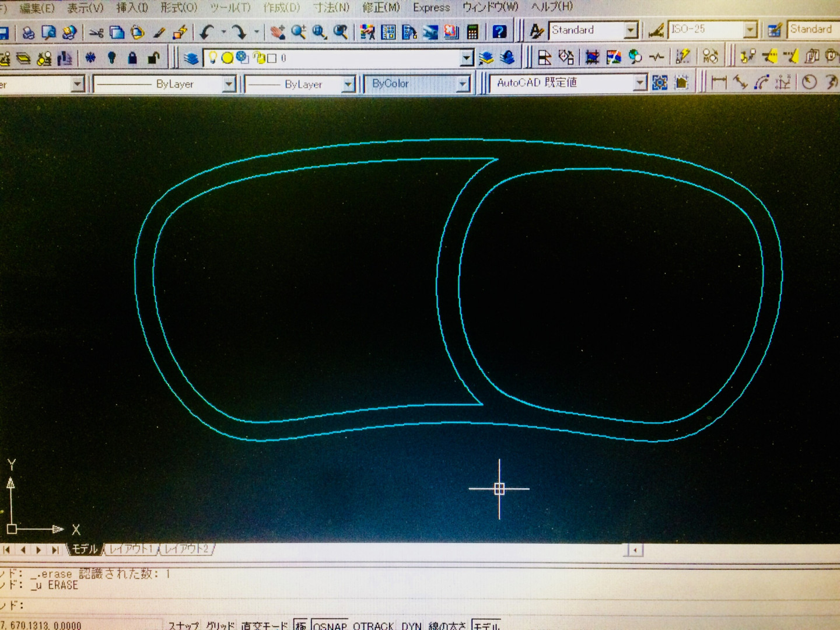Image resolution: width=840 pixels, height=630 pixels.
Task: Open the Help question mark icon
Action: click(499, 32)
